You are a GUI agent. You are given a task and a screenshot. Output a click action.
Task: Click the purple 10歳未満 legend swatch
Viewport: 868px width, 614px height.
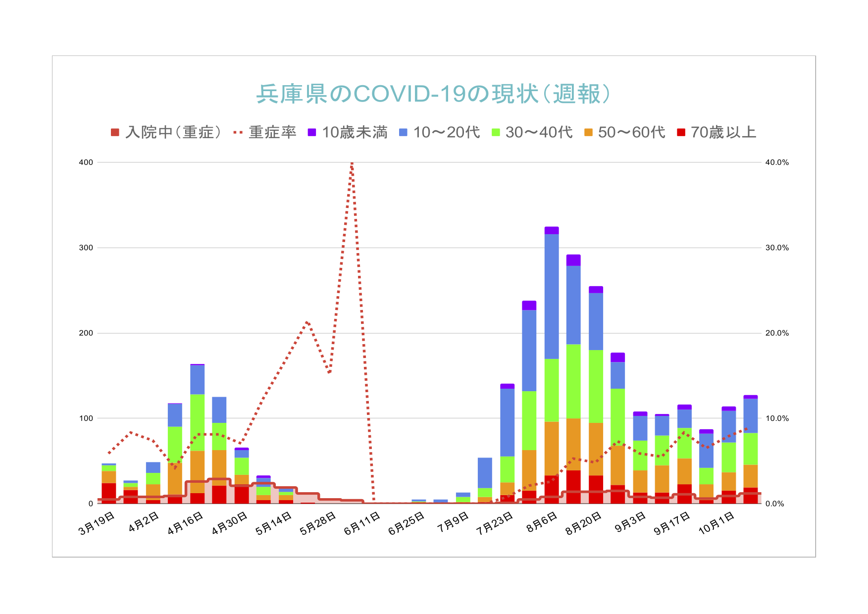[312, 133]
